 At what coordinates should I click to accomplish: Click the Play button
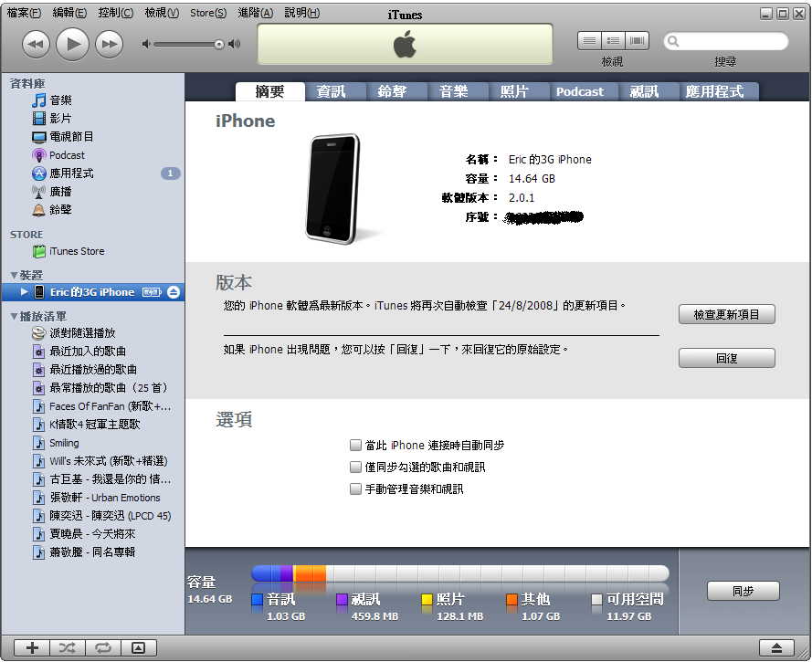click(x=72, y=43)
